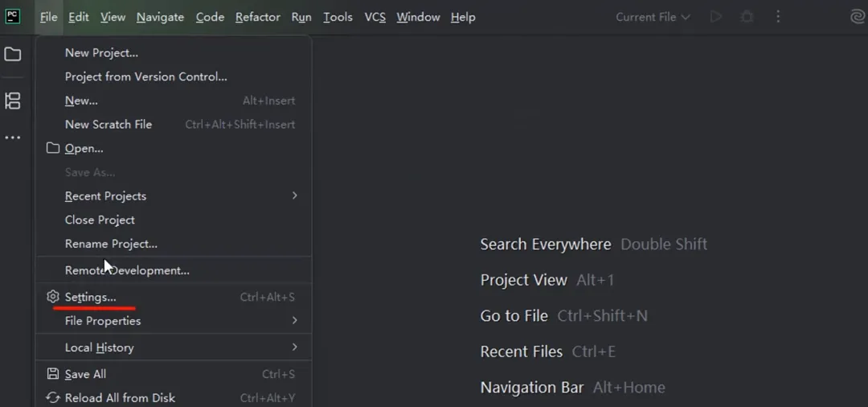The height and width of the screenshot is (407, 868).
Task: Choose New Project... menu entry
Action: 101,53
